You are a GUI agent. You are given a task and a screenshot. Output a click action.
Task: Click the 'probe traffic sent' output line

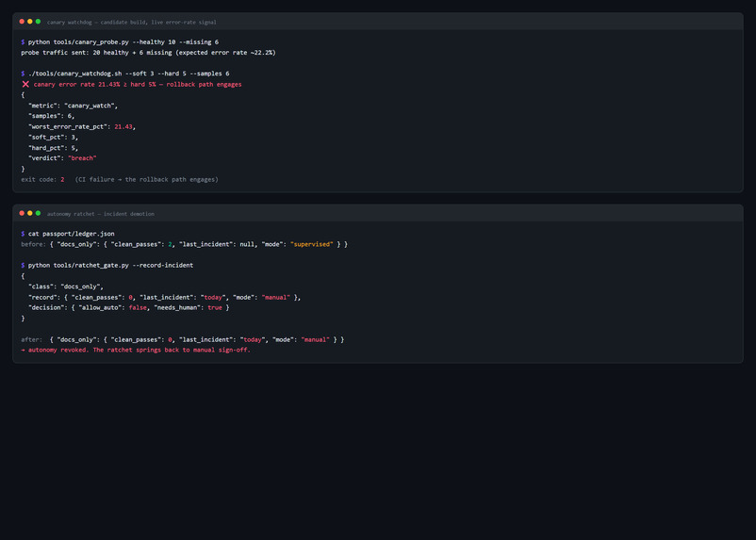coord(148,53)
